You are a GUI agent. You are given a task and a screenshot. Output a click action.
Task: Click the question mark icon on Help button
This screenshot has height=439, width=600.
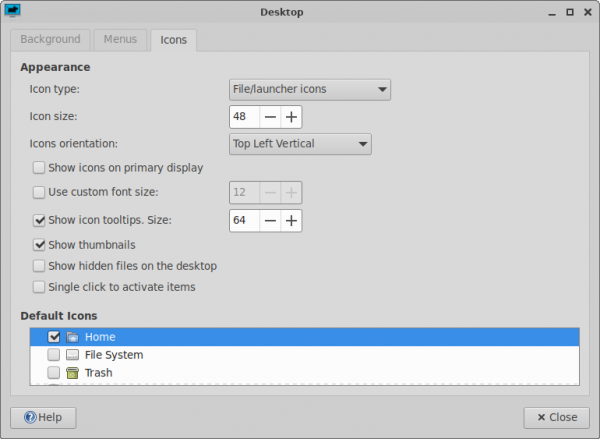[30, 417]
